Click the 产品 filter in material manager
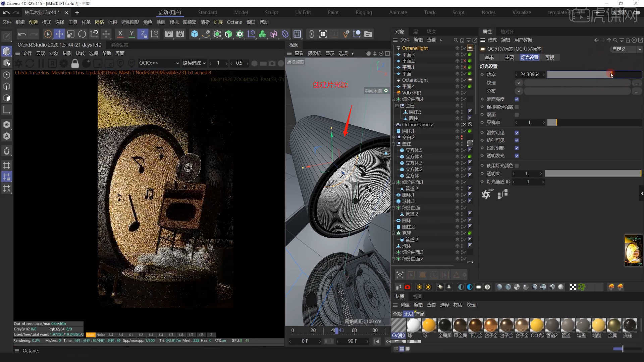The width and height of the screenshot is (644, 362). coord(420,314)
